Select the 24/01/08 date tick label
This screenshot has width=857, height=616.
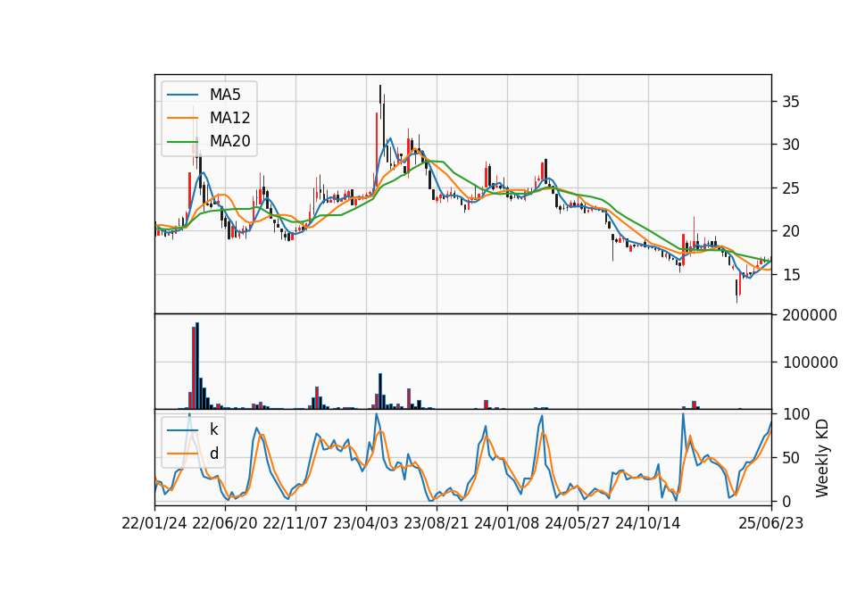507,523
